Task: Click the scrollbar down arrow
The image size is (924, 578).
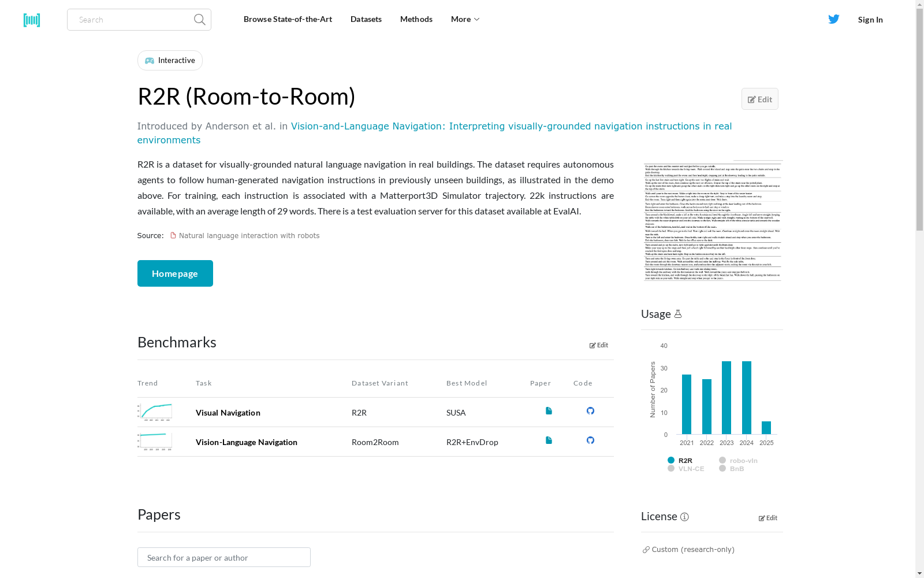Action: (919, 573)
